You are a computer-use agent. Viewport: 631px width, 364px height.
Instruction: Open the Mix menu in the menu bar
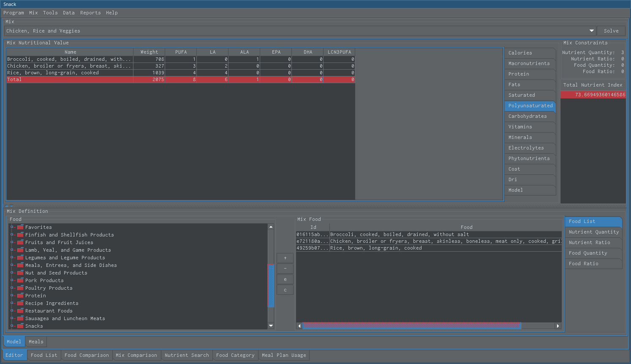(33, 13)
